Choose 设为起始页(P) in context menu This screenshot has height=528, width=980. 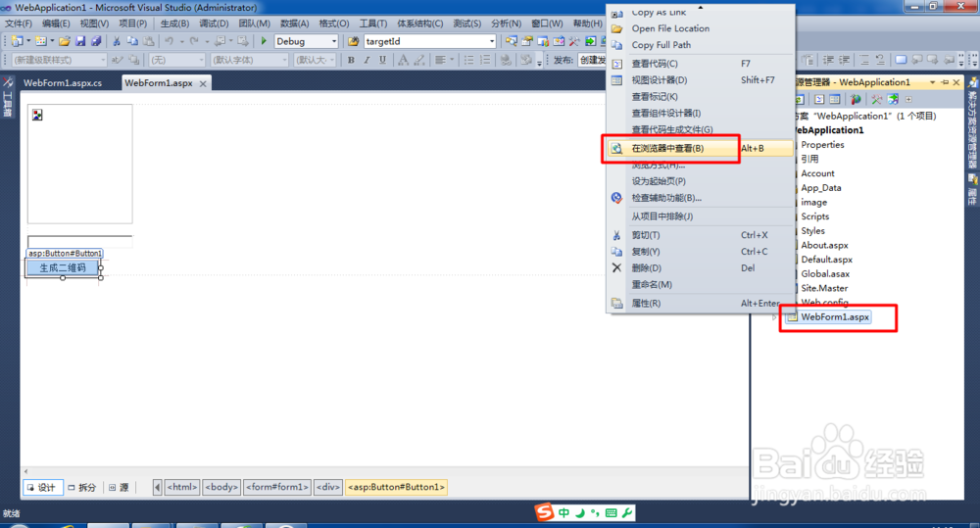click(659, 181)
